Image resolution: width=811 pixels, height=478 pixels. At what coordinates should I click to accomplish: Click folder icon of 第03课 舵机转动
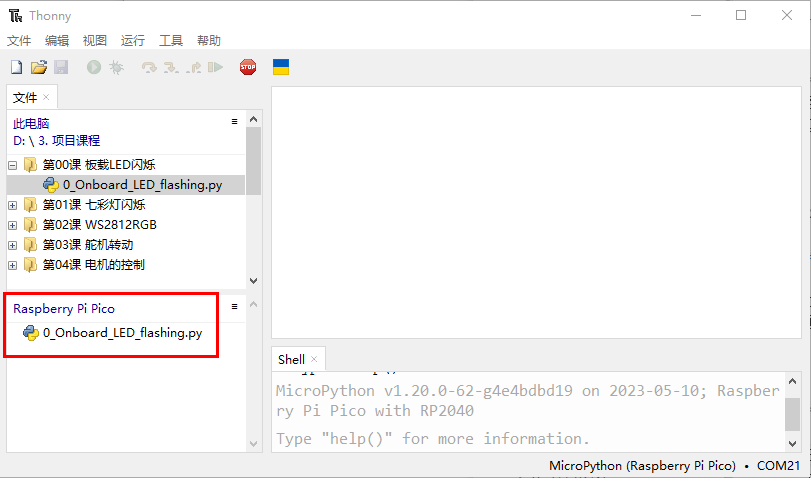coord(31,245)
